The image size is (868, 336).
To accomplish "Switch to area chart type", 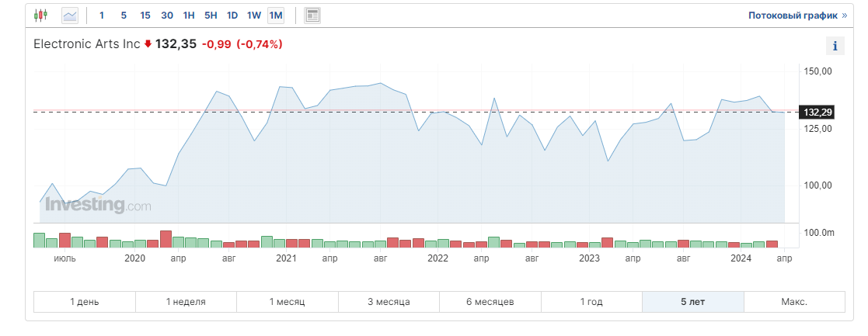I will point(70,16).
